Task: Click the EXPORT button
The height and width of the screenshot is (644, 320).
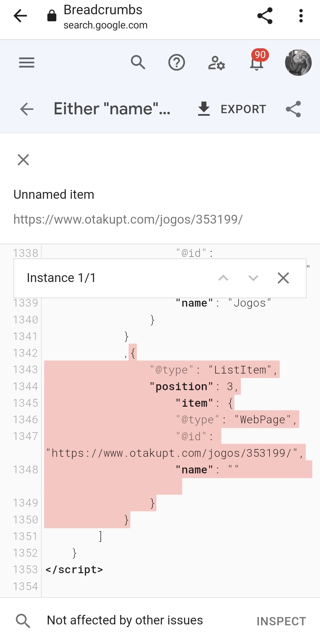Action: click(232, 109)
